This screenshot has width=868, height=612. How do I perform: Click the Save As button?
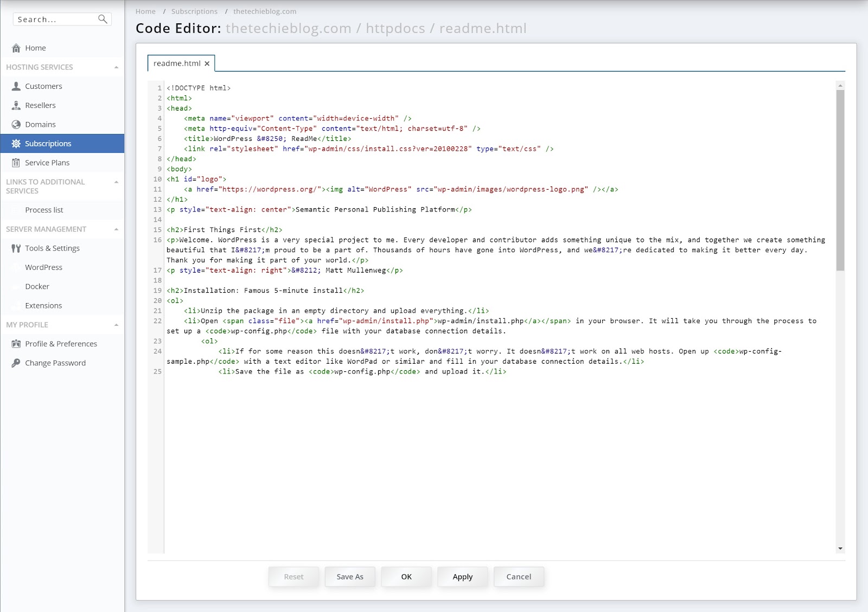(350, 577)
